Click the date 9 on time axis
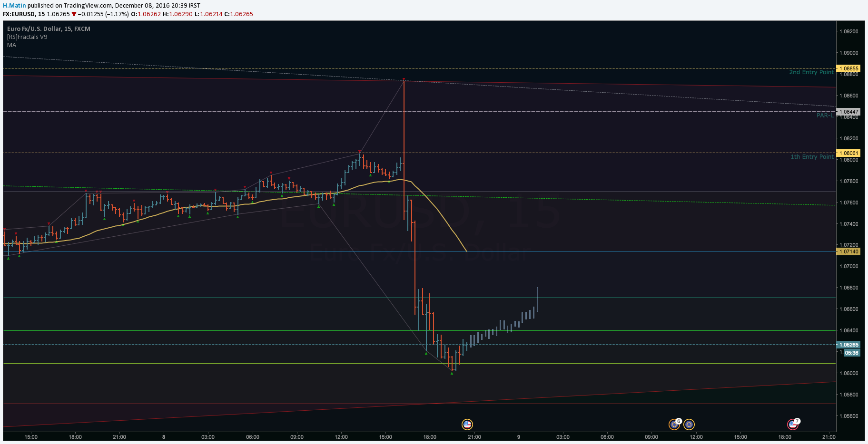The height and width of the screenshot is (444, 868). point(519,437)
